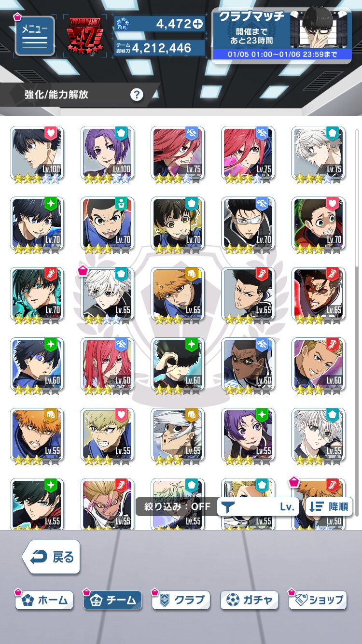Open the ショップ tab with tag icon

click(x=318, y=600)
